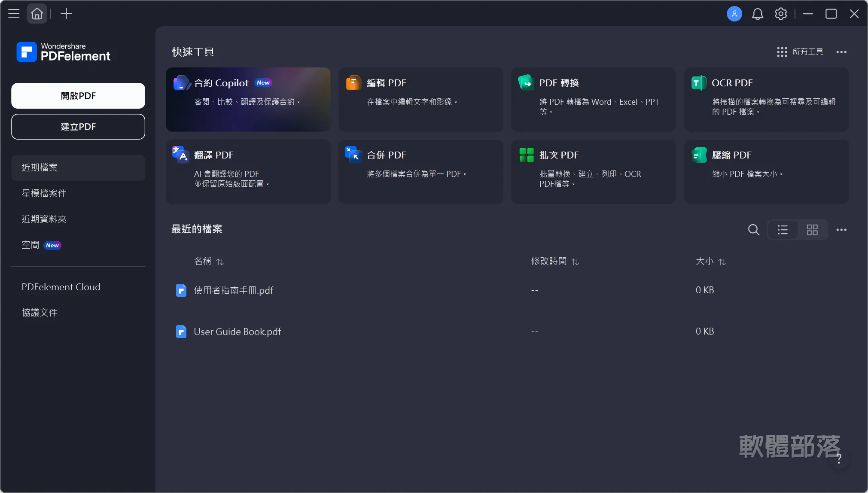Open the PDF 轉換 tool
This screenshot has width=868, height=493.
593,99
